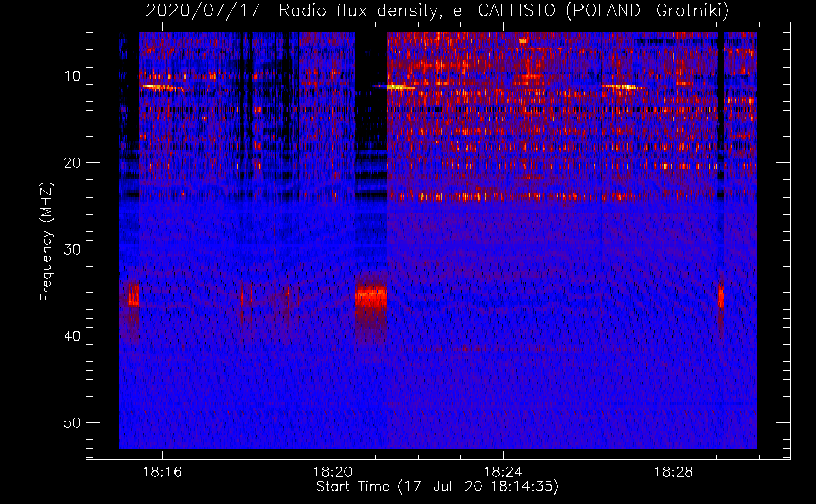Click the red burst near 18:29 at 36 MHz

(721, 297)
